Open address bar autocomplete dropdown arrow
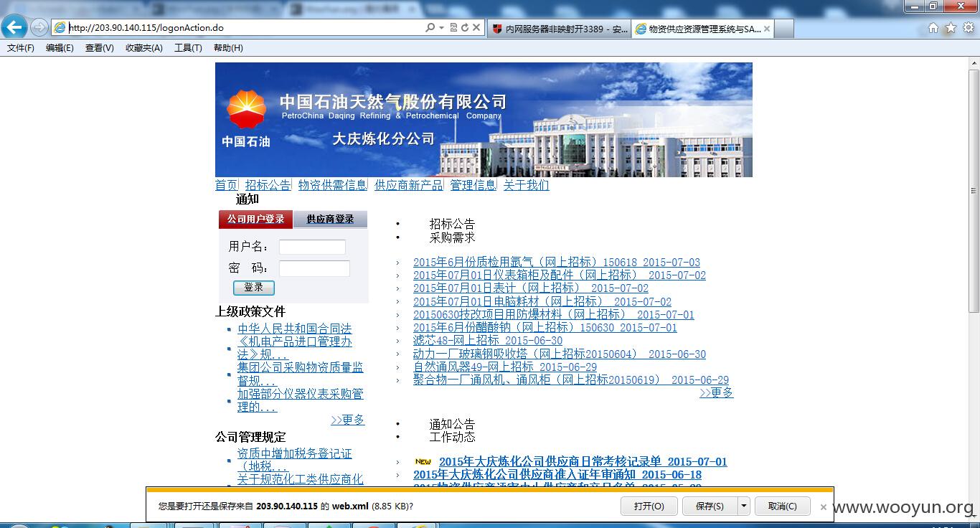980x528 pixels. 441,27
